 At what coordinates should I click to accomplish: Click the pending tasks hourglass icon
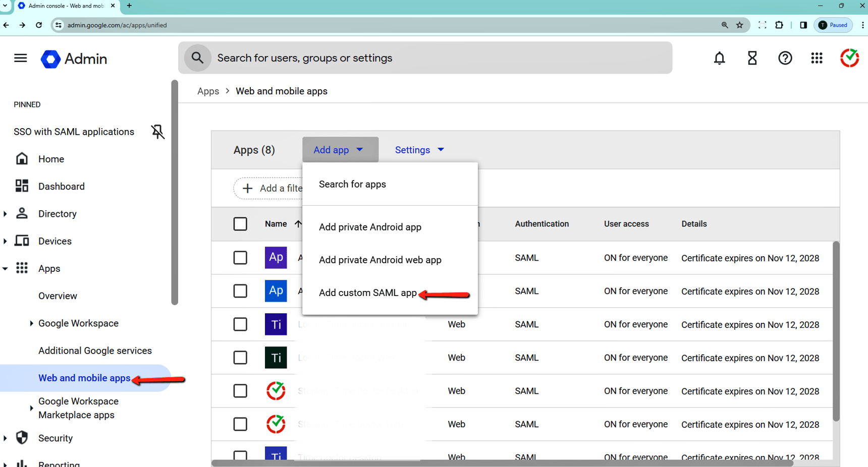[x=752, y=58]
